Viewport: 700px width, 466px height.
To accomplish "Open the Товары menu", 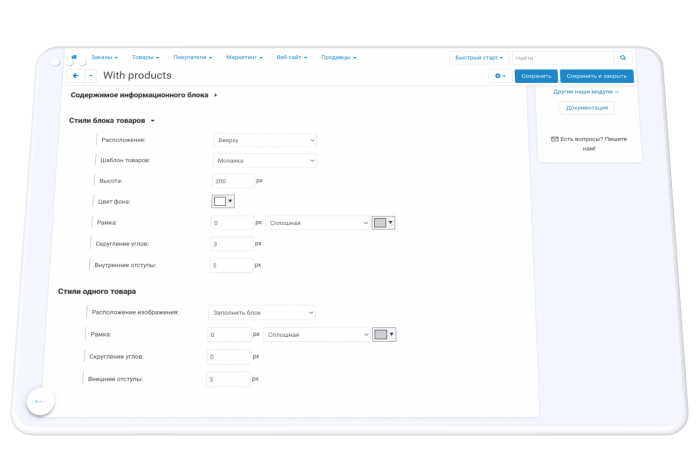I will [x=146, y=57].
